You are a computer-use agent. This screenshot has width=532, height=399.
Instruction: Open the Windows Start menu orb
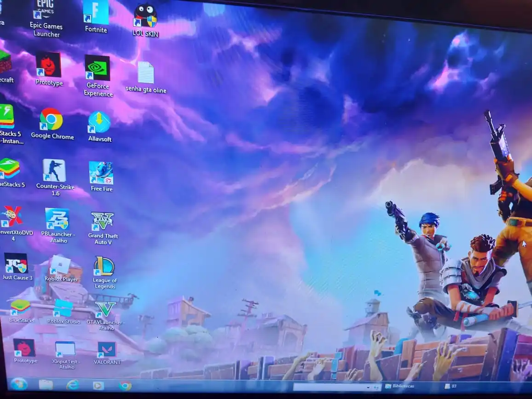[19, 384]
